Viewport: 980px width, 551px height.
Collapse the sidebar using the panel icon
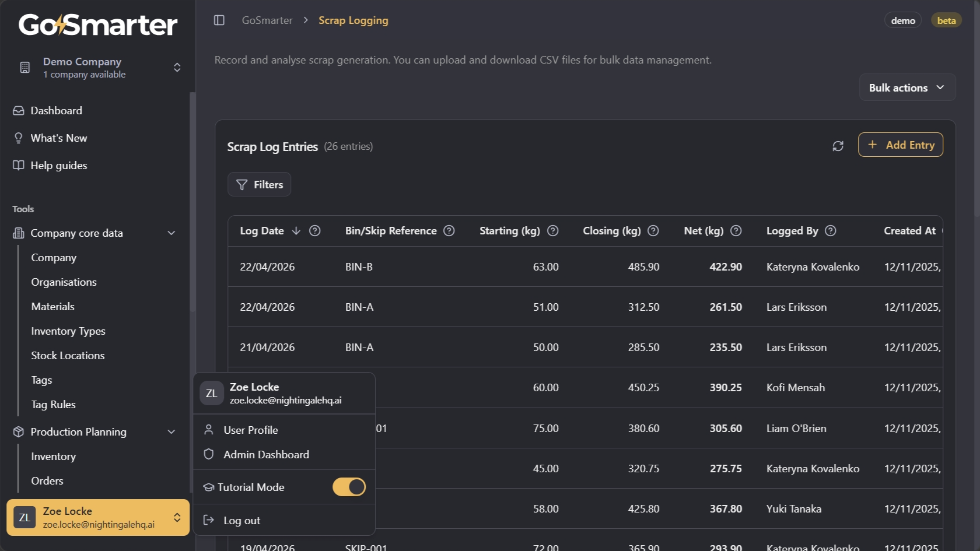coord(219,20)
